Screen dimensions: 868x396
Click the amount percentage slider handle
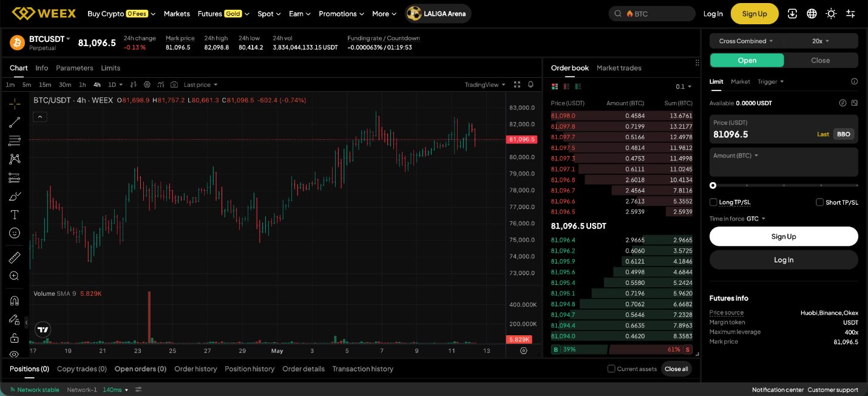(x=713, y=186)
